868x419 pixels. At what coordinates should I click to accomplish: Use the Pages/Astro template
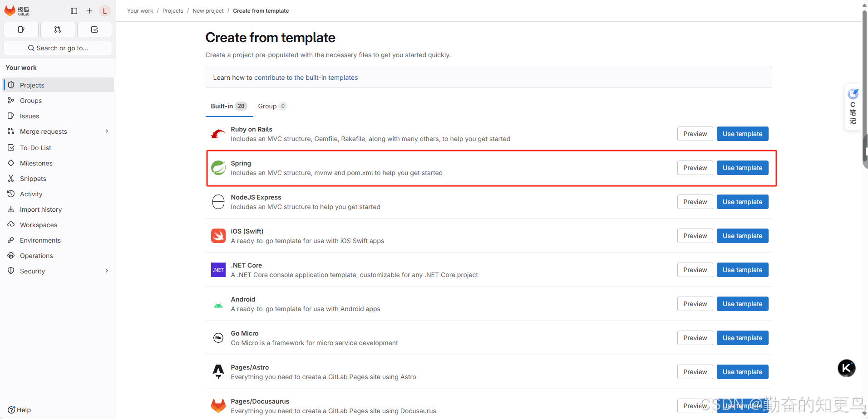(742, 372)
